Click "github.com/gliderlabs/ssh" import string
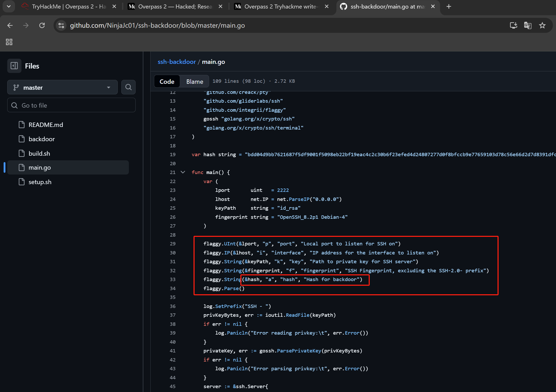The width and height of the screenshot is (556, 392). (243, 101)
